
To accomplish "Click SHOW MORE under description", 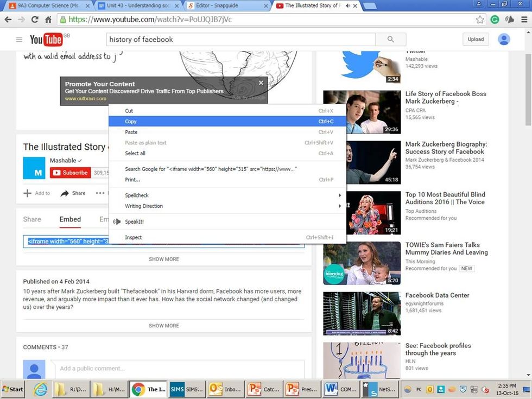I will 164,326.
